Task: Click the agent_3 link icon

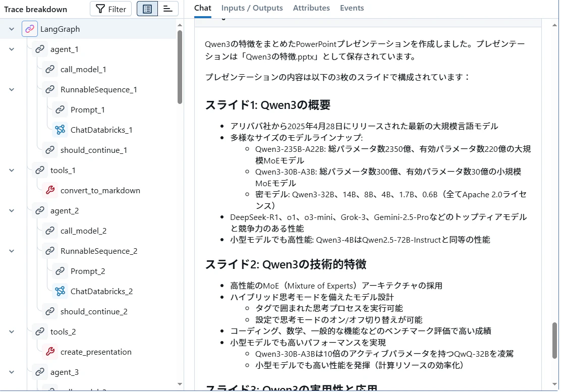Action: [x=40, y=372]
